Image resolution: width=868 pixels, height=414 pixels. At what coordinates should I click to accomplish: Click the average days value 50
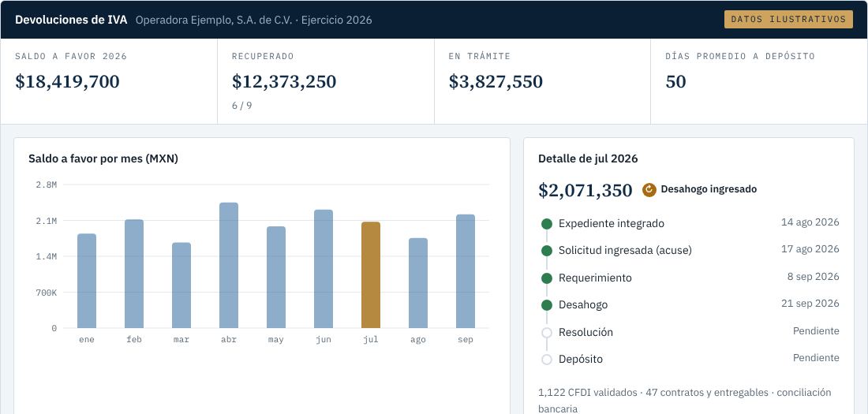click(x=675, y=82)
